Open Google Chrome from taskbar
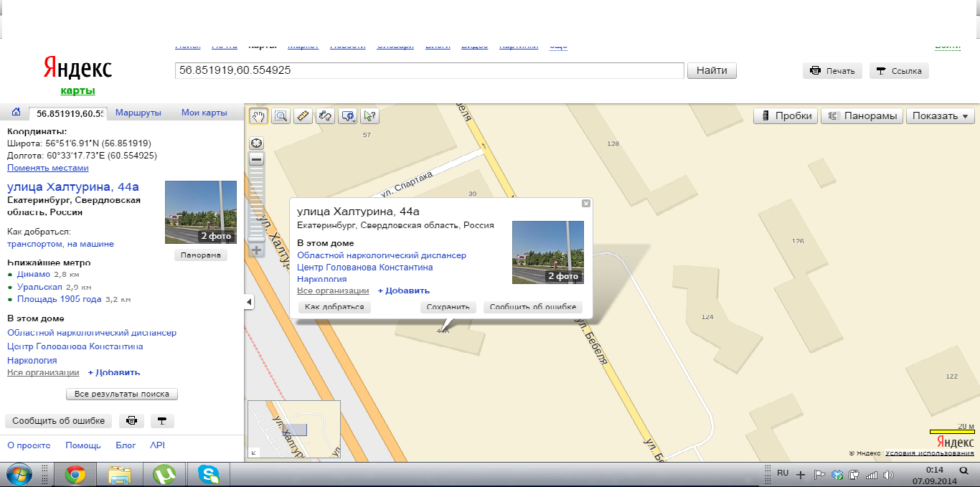The width and height of the screenshot is (980, 487). coord(76,475)
